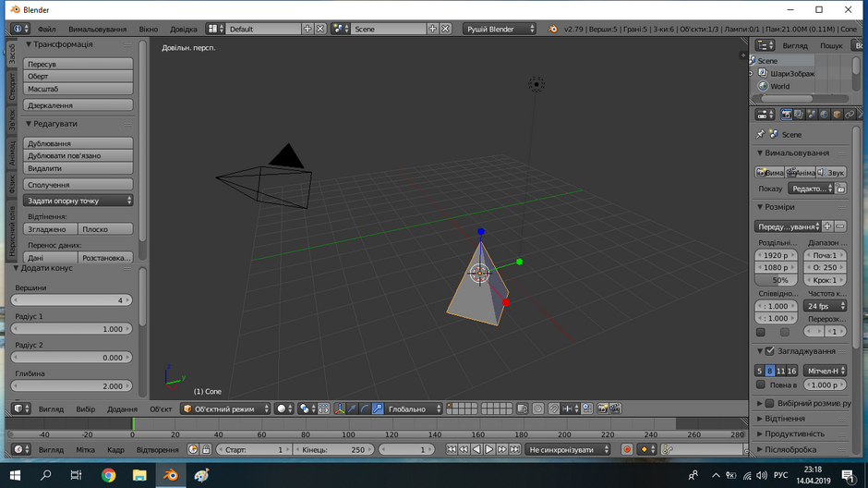Open the Constraints properties chain tab
The image size is (868, 488).
tap(850, 115)
